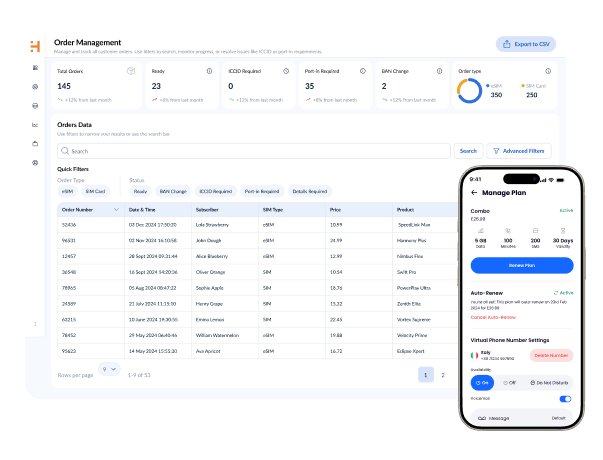The image size is (603, 460).
Task: Open the rows per page dropdown
Action: coord(110,369)
